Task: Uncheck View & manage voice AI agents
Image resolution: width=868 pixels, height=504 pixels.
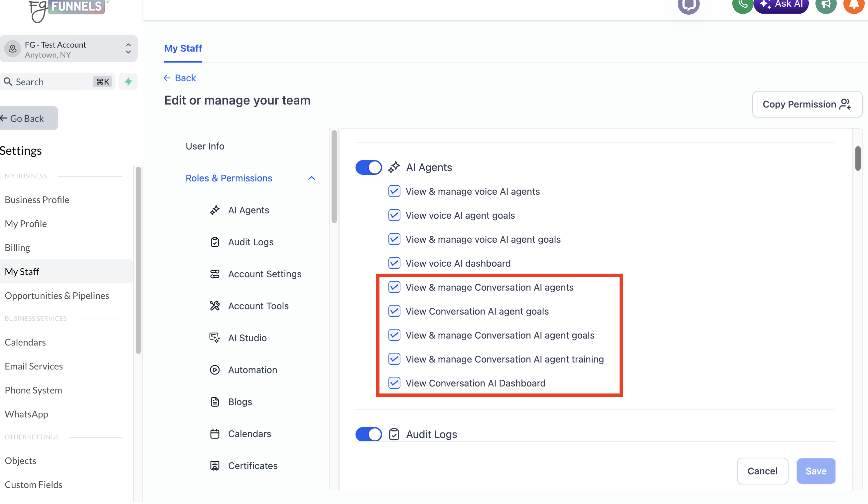Action: tap(394, 191)
